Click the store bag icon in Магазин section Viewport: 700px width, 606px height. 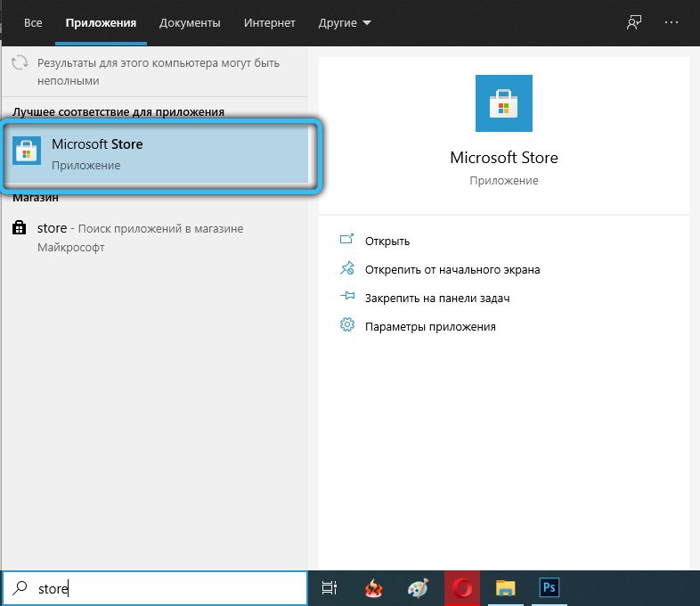tap(20, 229)
